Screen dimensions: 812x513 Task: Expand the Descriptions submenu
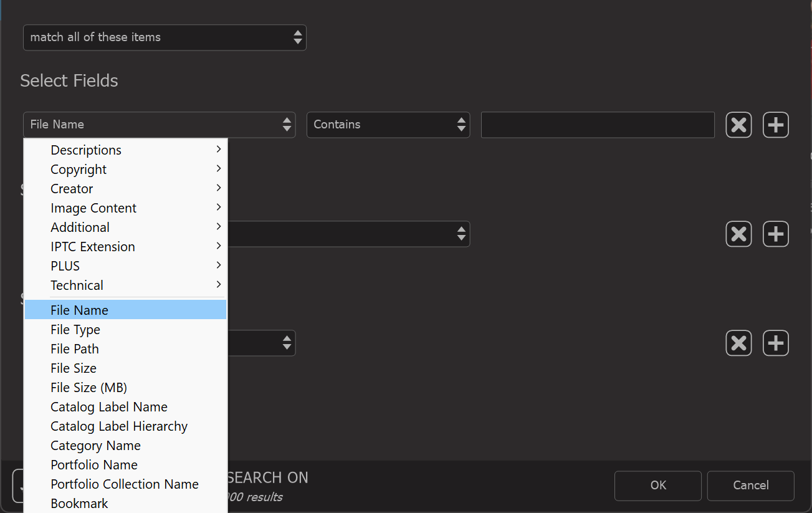[125, 150]
